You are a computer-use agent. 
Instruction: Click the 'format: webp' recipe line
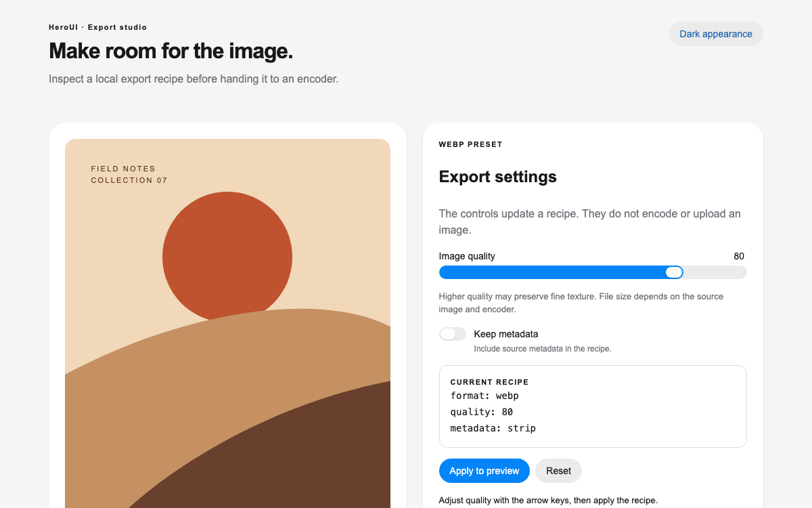pyautogui.click(x=484, y=396)
